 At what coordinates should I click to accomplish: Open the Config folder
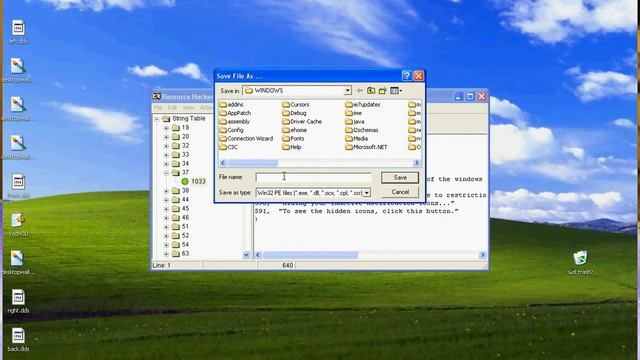click(231, 130)
